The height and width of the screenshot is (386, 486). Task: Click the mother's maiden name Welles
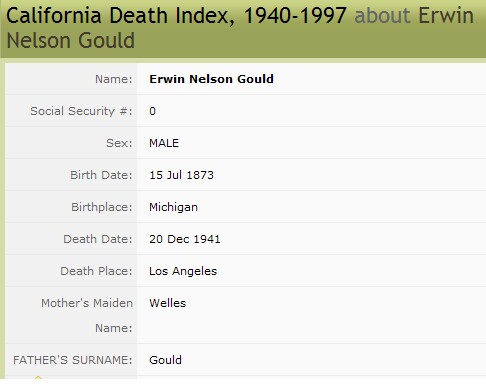(x=168, y=303)
